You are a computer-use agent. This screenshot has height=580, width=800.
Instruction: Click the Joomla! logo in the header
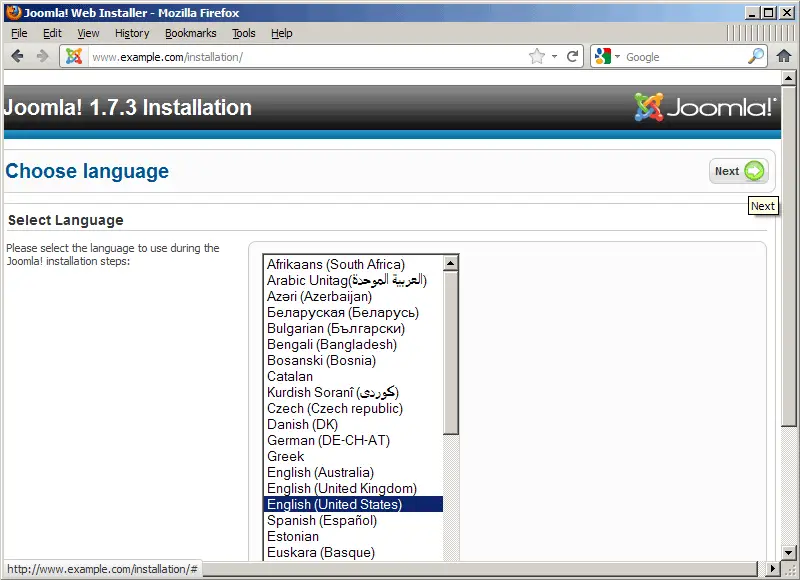[x=705, y=107]
